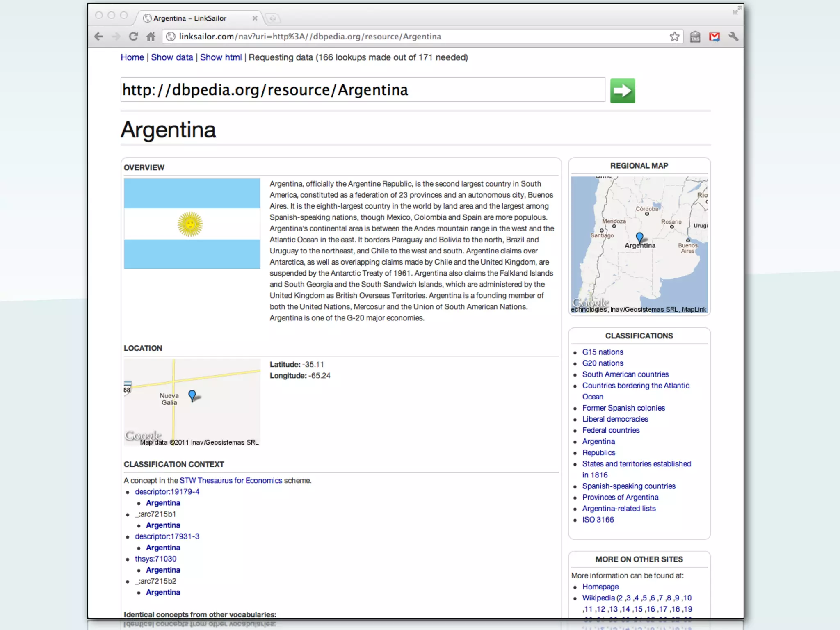
Task: Reload the page with refresh icon
Action: pos(133,37)
